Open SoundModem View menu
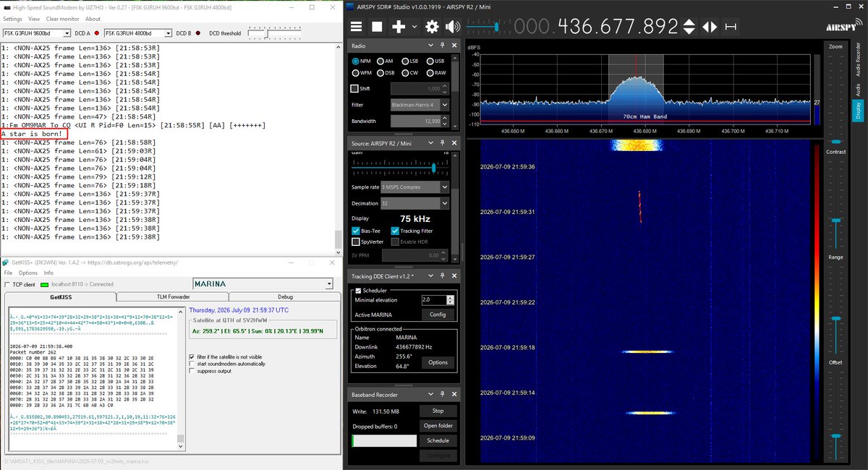The image size is (868, 470). (x=34, y=19)
